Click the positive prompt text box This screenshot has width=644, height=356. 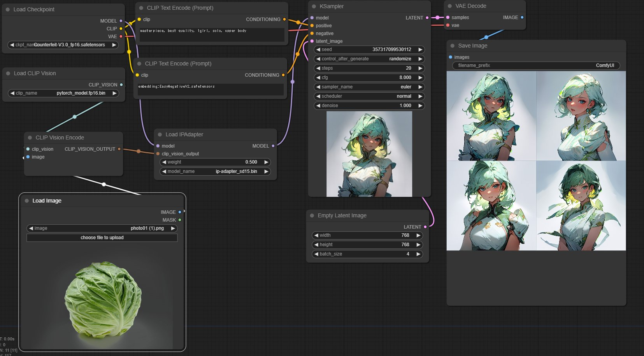pyautogui.click(x=212, y=34)
